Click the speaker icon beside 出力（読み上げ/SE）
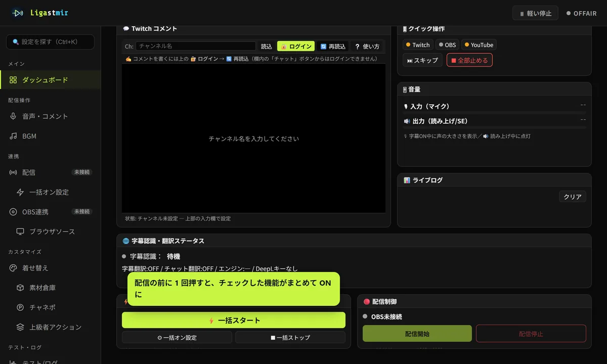Image resolution: width=607 pixels, height=364 pixels. click(407, 121)
